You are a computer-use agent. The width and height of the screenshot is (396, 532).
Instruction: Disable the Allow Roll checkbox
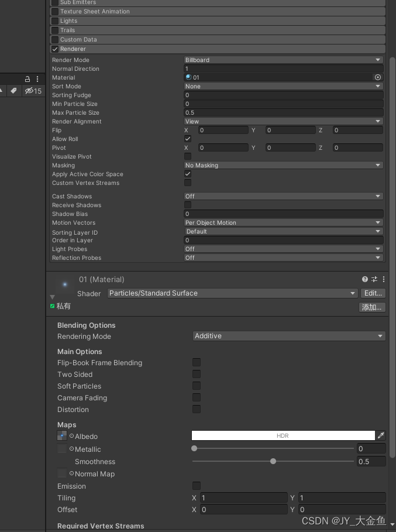(x=188, y=139)
